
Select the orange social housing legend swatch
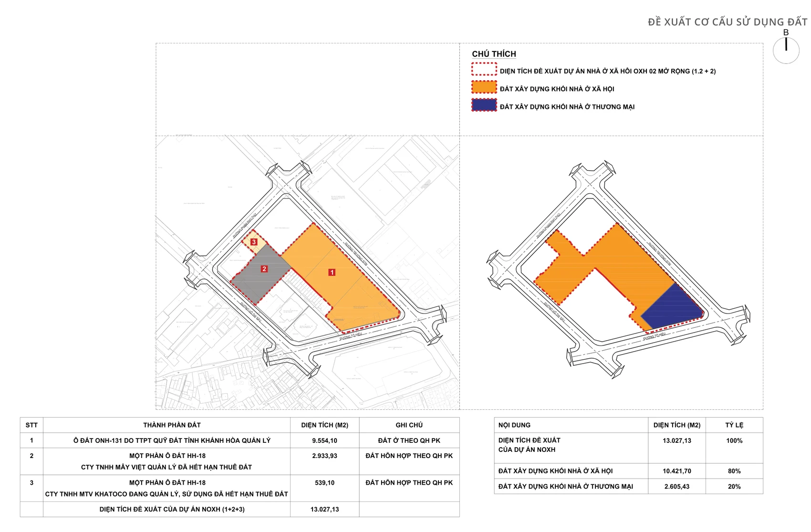[x=484, y=87]
